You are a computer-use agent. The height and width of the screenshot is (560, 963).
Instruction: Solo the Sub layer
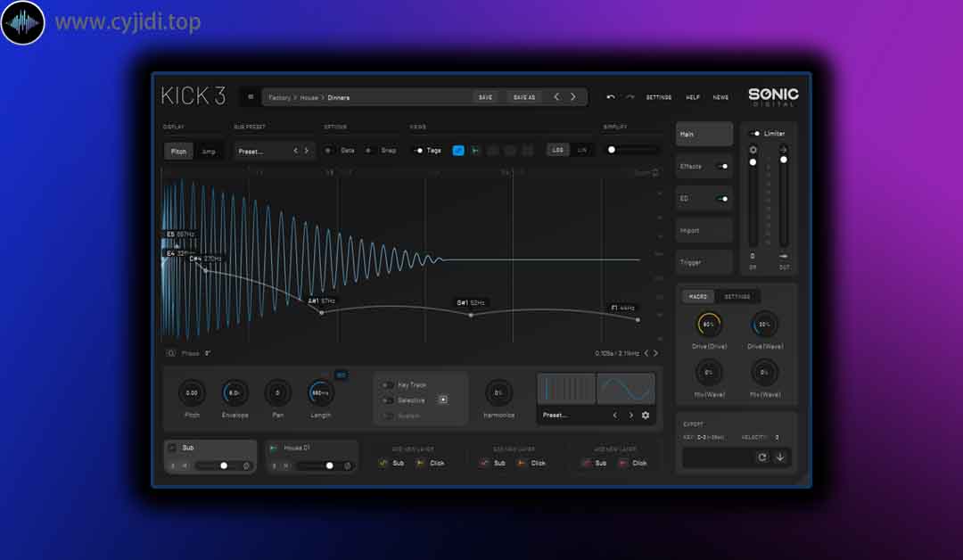pos(173,466)
